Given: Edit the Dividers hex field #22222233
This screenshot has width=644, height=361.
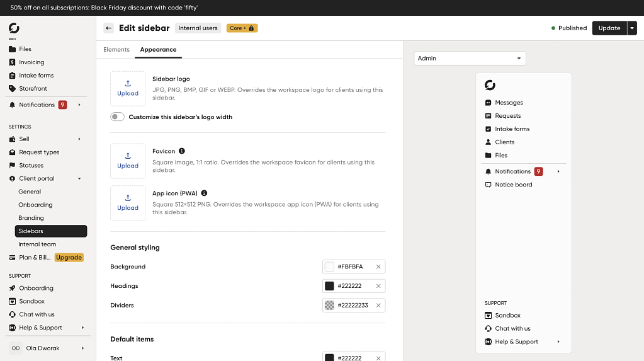Looking at the screenshot, I should point(353,305).
